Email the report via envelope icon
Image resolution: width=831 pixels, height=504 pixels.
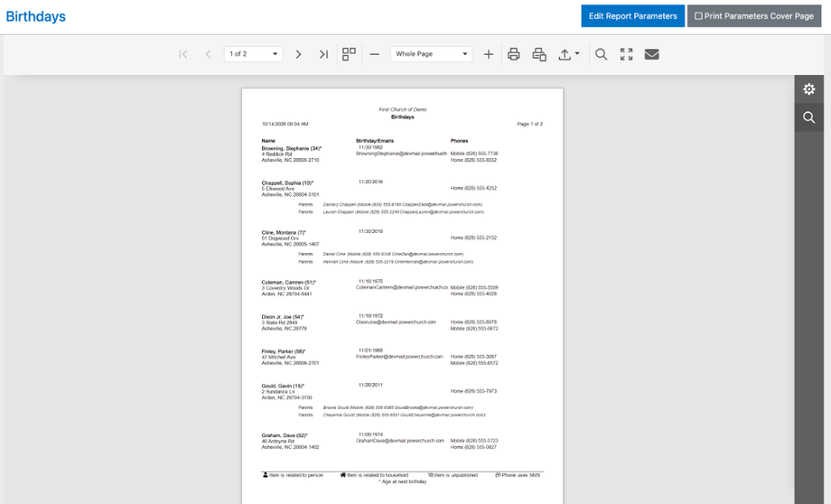coord(652,54)
